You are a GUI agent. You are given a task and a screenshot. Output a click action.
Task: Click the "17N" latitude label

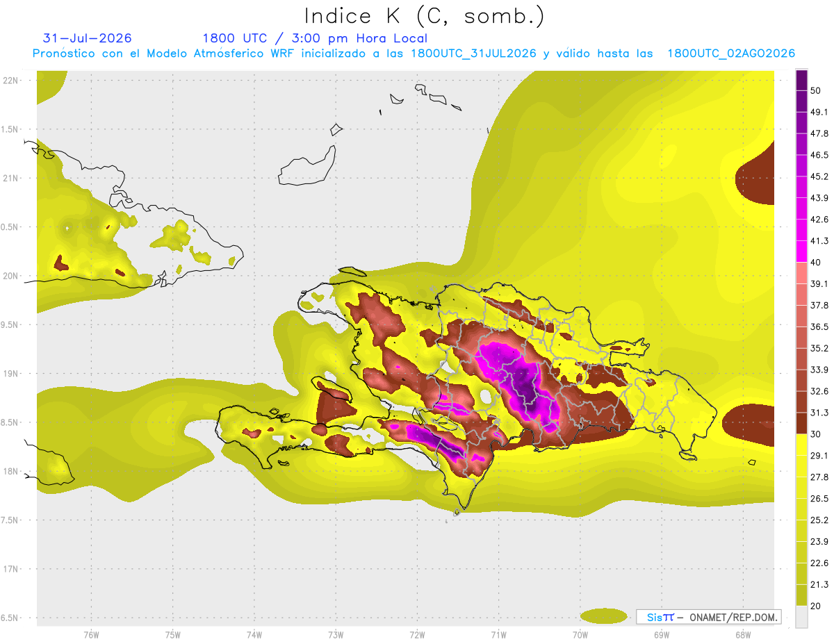point(10,569)
